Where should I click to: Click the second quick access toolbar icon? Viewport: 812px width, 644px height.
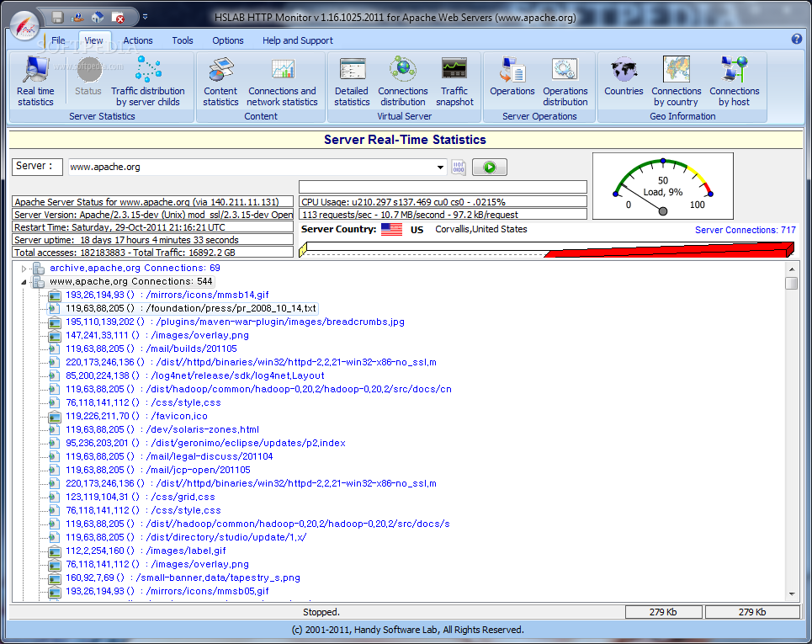coord(77,18)
